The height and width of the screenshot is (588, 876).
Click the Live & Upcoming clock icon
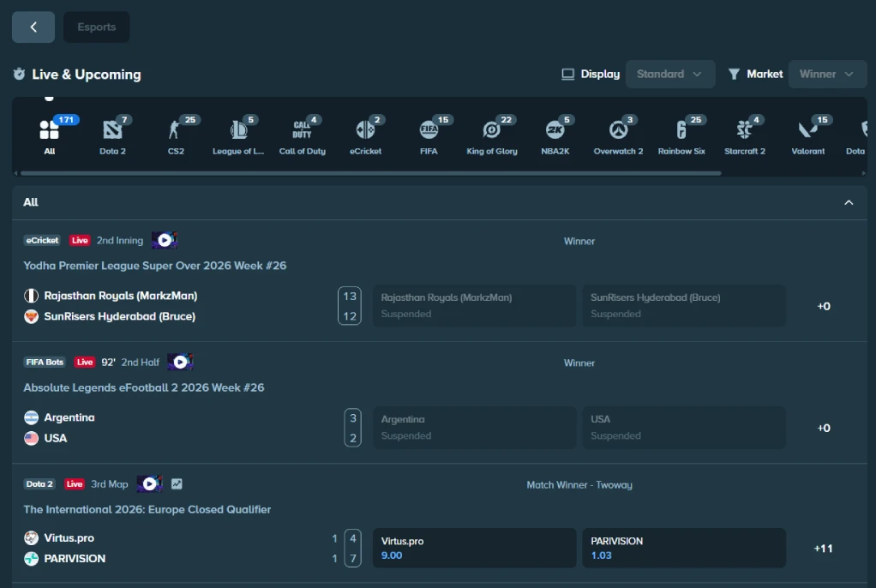tap(19, 74)
